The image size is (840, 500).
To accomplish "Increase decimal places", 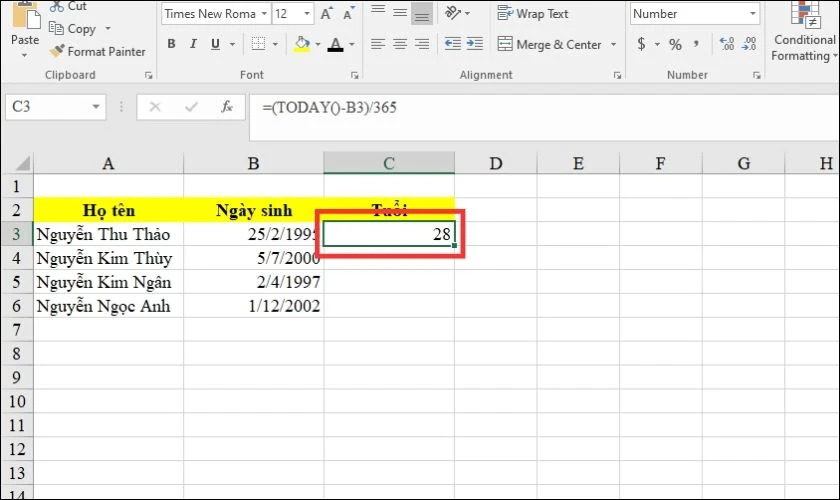I will (x=727, y=44).
